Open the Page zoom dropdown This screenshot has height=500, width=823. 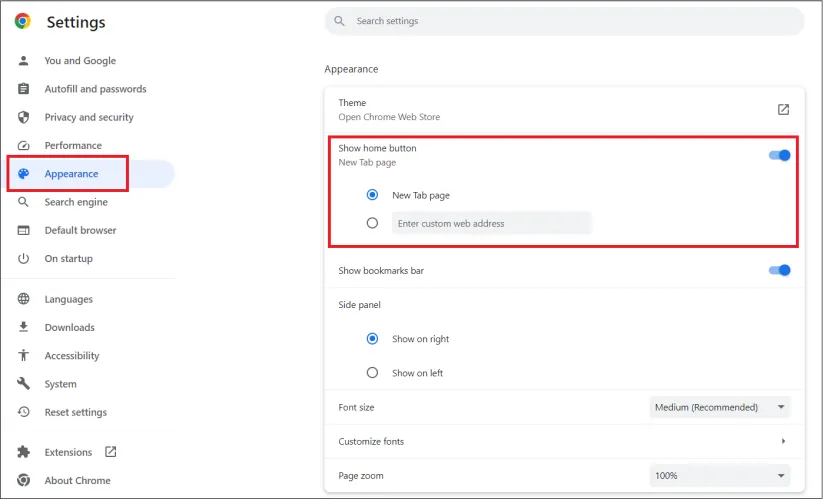(x=719, y=475)
